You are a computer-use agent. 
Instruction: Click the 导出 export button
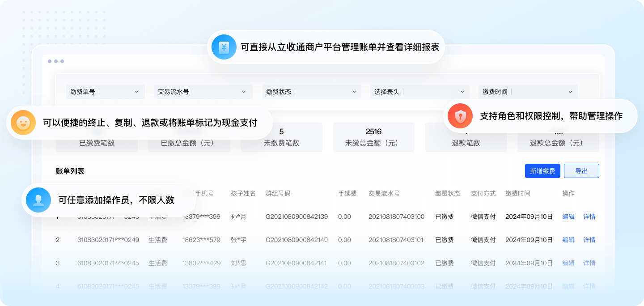(581, 171)
